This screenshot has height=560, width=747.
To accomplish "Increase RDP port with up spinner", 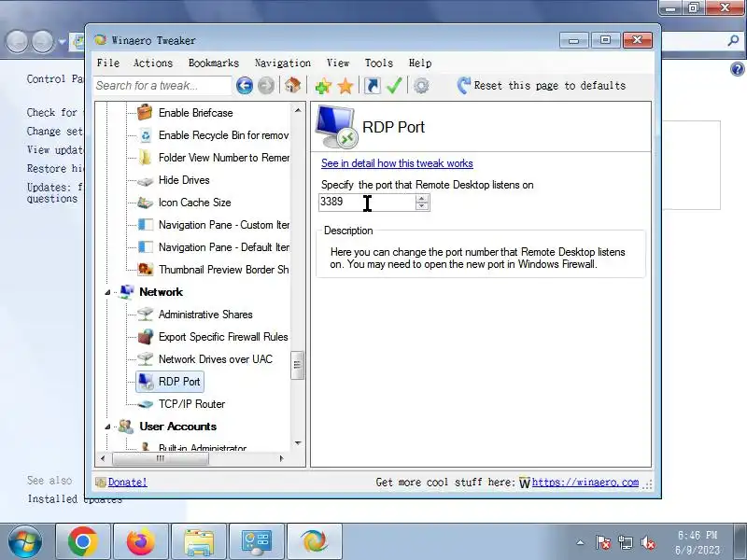I will (422, 198).
